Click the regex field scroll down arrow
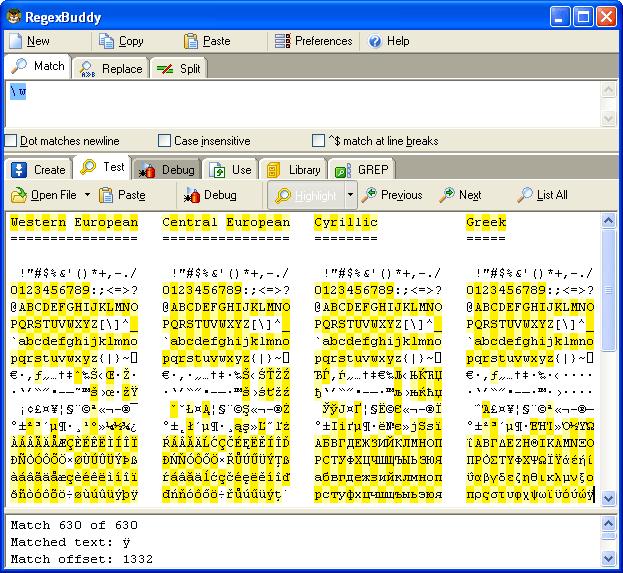Screen dimensions: 623x573 coord(608,118)
